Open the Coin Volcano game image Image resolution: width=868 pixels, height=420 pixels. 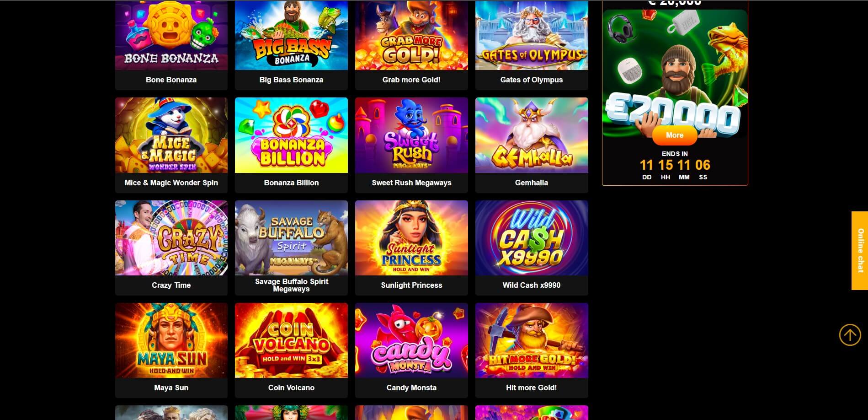tap(291, 340)
